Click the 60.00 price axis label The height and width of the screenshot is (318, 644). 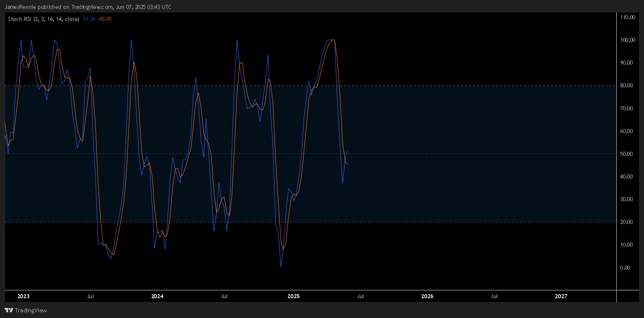(x=626, y=131)
